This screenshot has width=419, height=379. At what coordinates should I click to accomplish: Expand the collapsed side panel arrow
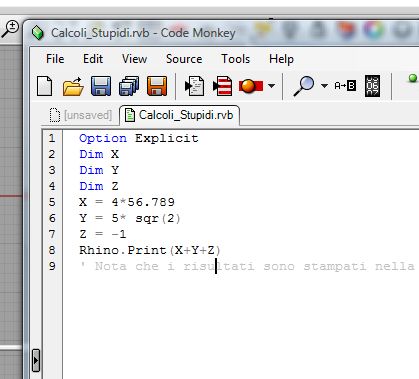click(36, 360)
